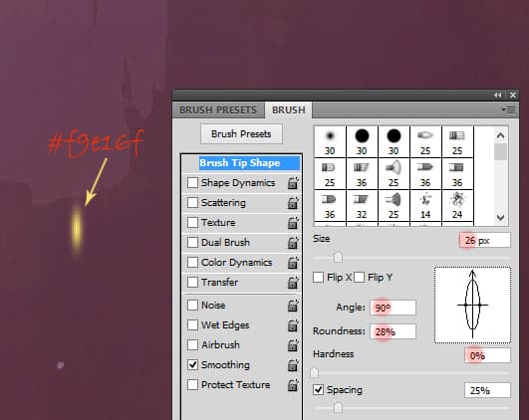Lock the Scattering settings
This screenshot has width=529, height=420.
[293, 203]
